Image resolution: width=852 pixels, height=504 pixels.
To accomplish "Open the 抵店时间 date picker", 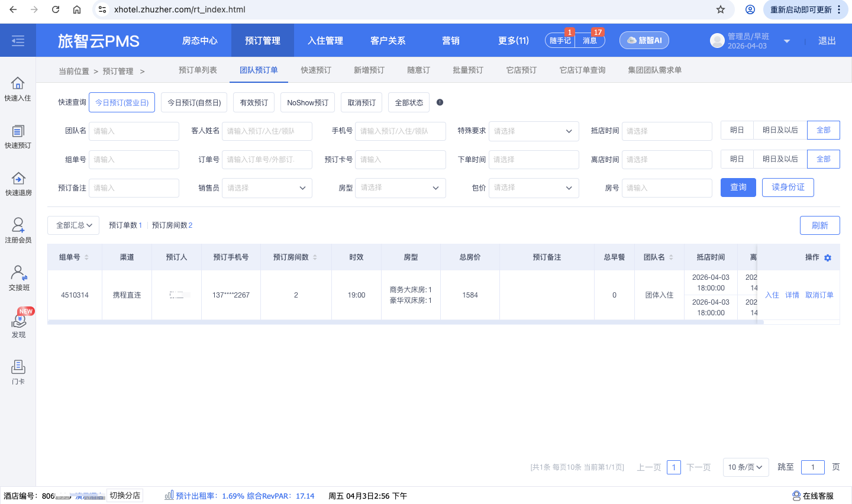I will [667, 131].
